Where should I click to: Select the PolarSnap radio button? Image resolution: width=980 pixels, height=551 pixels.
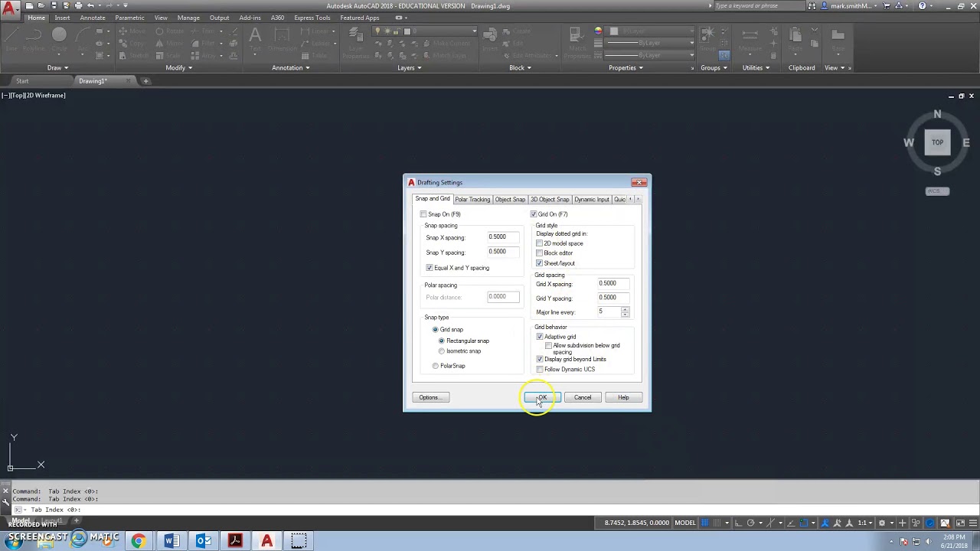pos(436,366)
